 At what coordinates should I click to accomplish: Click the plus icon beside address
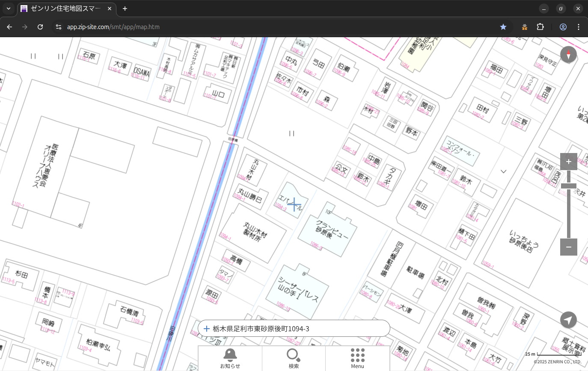(x=207, y=329)
